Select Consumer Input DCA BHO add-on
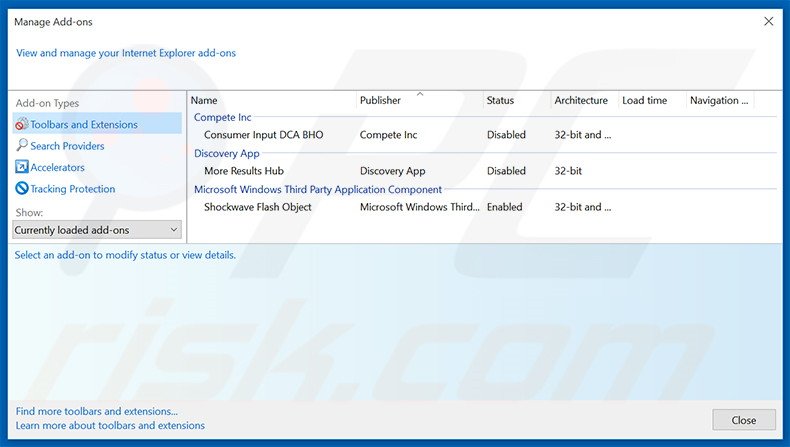790x447 pixels. coord(264,135)
